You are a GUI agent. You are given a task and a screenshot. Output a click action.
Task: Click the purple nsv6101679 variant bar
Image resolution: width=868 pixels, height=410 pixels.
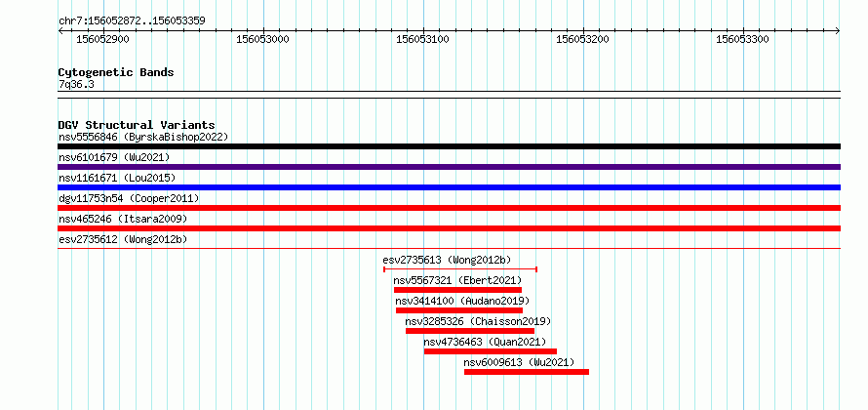[x=449, y=167]
